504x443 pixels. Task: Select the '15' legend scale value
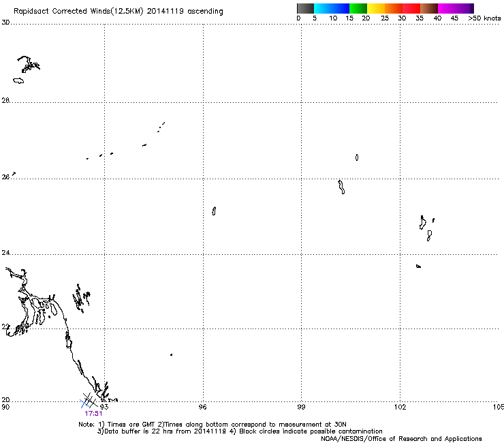click(349, 18)
